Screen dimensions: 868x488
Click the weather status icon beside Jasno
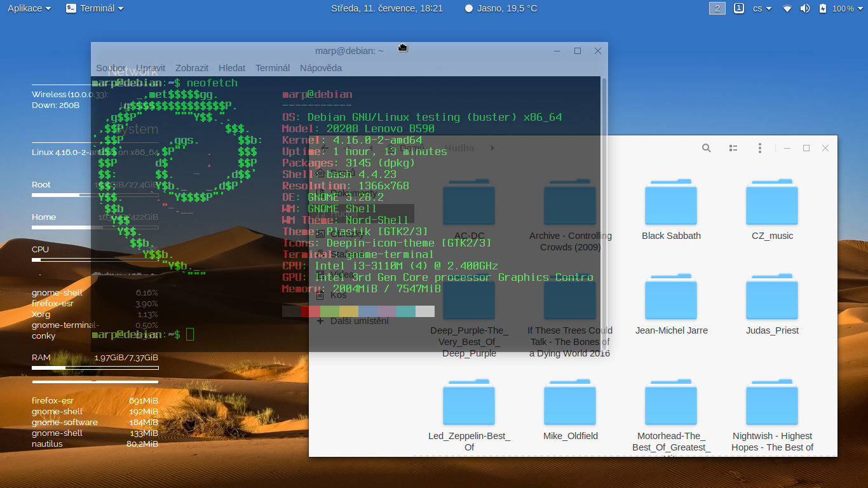pyautogui.click(x=469, y=8)
